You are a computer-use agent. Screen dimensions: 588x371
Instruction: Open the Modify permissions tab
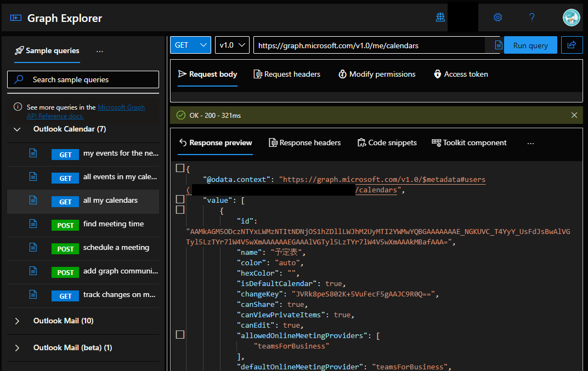[x=377, y=74]
